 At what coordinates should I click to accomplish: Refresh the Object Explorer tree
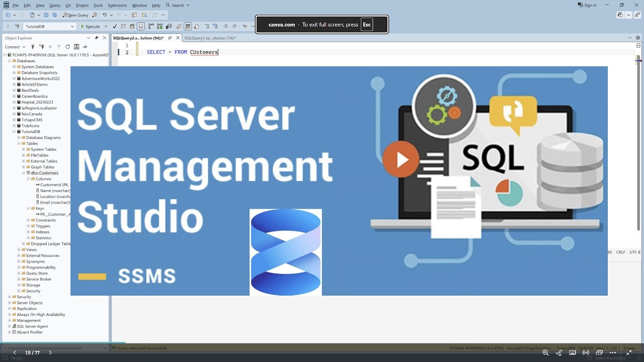(x=67, y=47)
